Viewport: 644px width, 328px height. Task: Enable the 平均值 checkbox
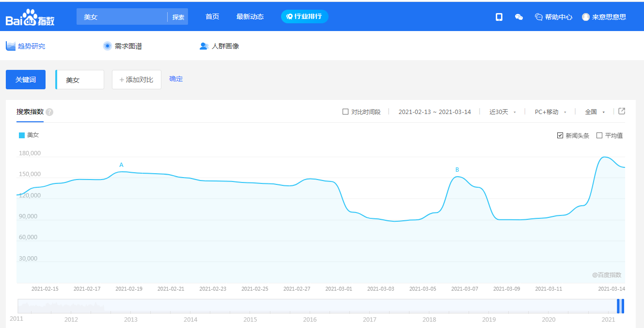(x=599, y=135)
